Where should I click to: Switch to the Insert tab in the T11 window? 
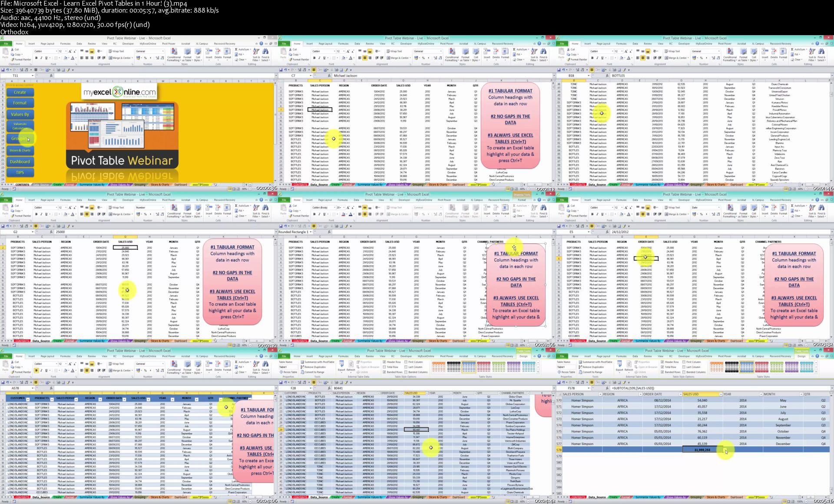pos(32,43)
